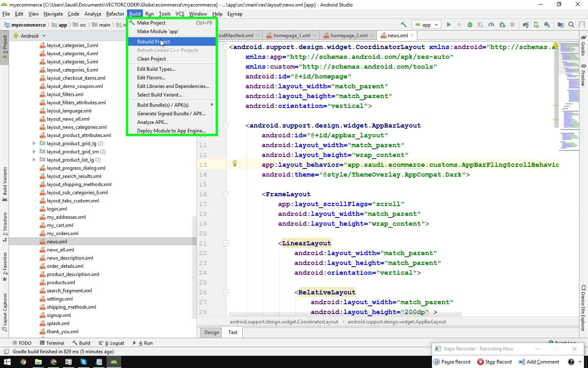Toggle the 1: Project tool window
The image size is (588, 368).
point(4,48)
